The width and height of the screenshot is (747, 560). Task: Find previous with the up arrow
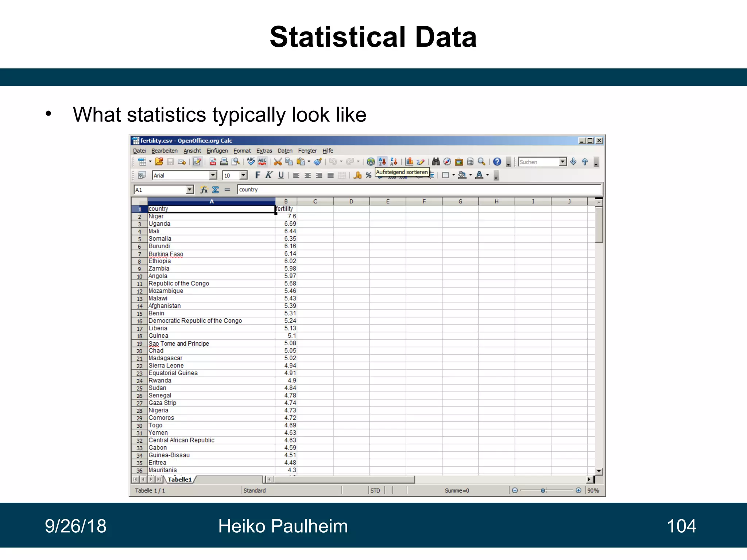tap(585, 162)
